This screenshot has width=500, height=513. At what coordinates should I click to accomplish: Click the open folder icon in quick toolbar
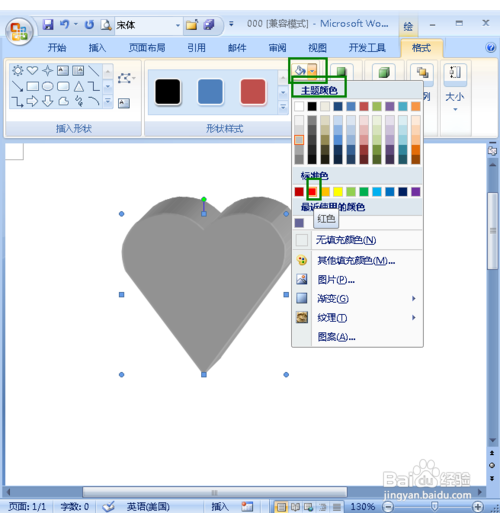192,25
